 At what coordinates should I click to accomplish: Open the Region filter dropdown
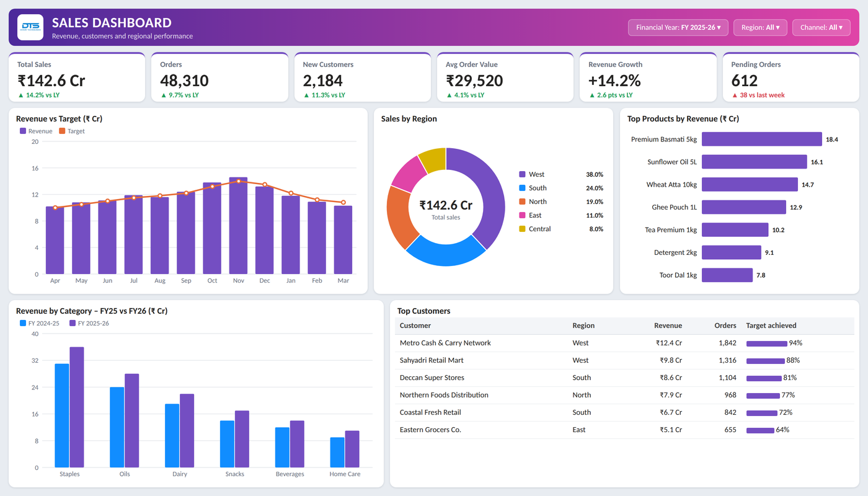[760, 27]
